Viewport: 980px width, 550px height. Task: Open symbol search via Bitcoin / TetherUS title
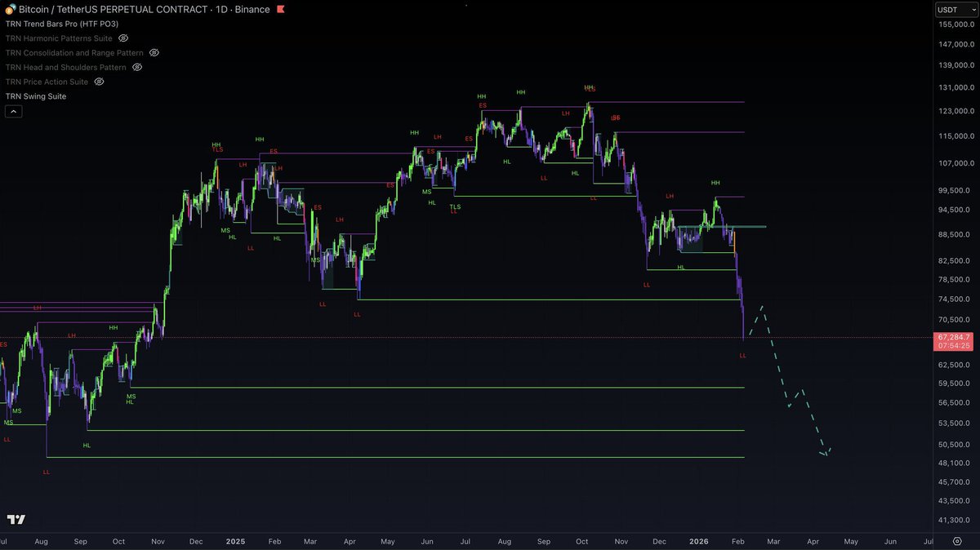click(114, 10)
